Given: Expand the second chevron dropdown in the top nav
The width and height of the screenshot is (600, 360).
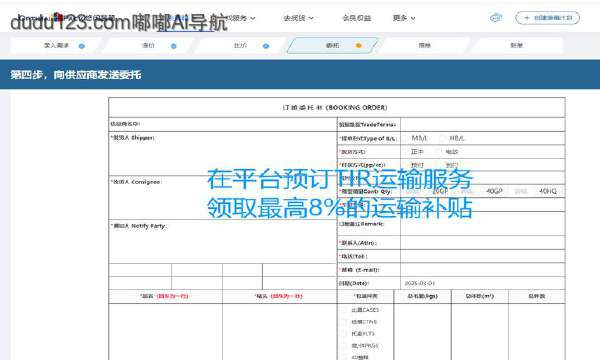Looking at the screenshot, I should tap(311, 18).
